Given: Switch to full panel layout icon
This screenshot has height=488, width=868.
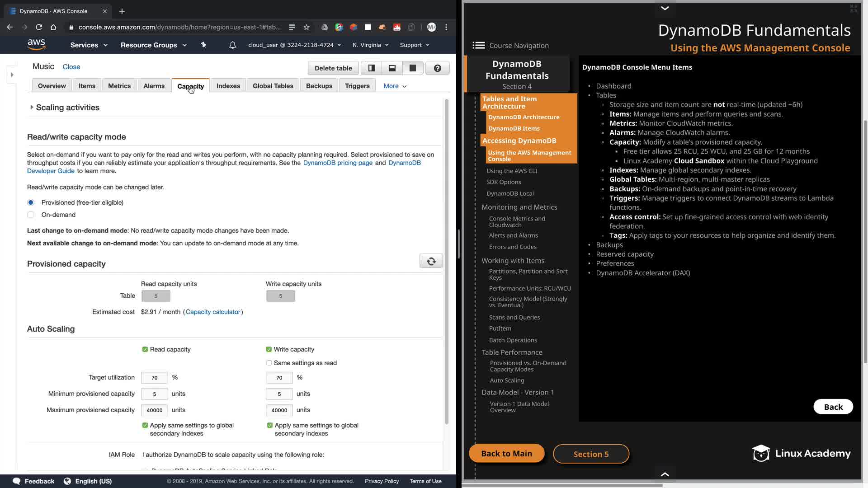Looking at the screenshot, I should tap(412, 68).
